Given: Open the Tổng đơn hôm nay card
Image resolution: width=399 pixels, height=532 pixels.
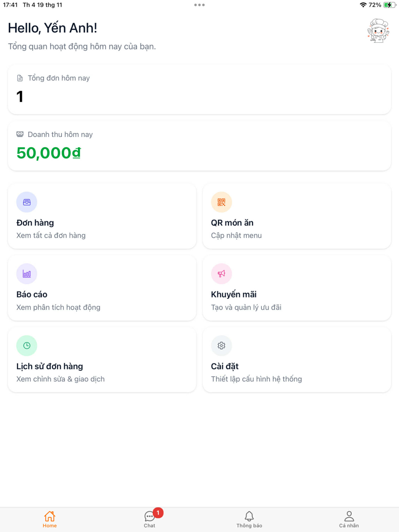Looking at the screenshot, I should click(x=199, y=89).
